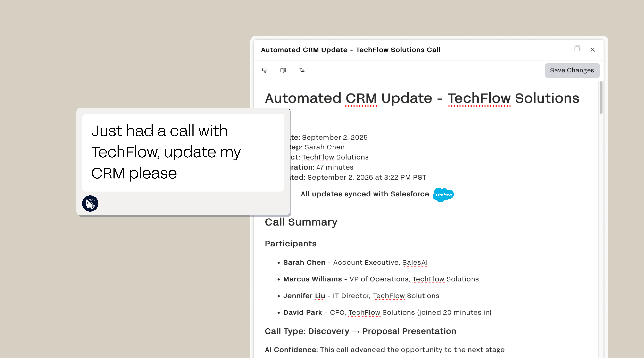Click the Participants subheading
This screenshot has width=644, height=358.
pyautogui.click(x=291, y=244)
